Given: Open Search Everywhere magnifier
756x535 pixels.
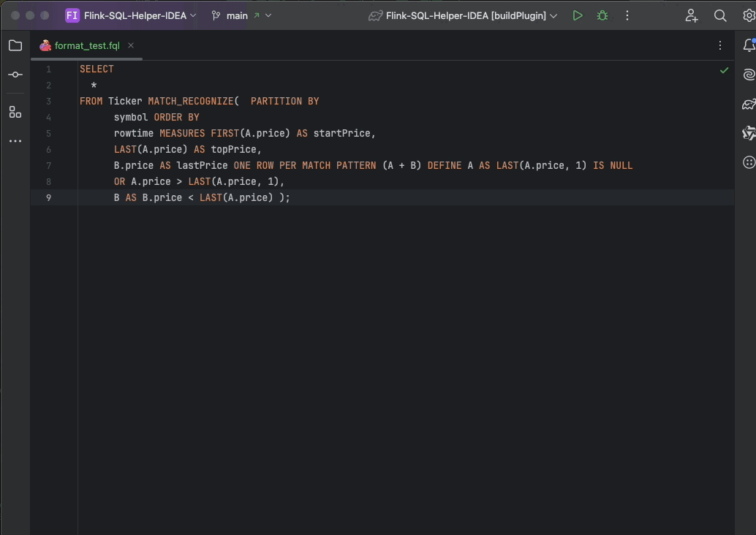Looking at the screenshot, I should pos(720,15).
